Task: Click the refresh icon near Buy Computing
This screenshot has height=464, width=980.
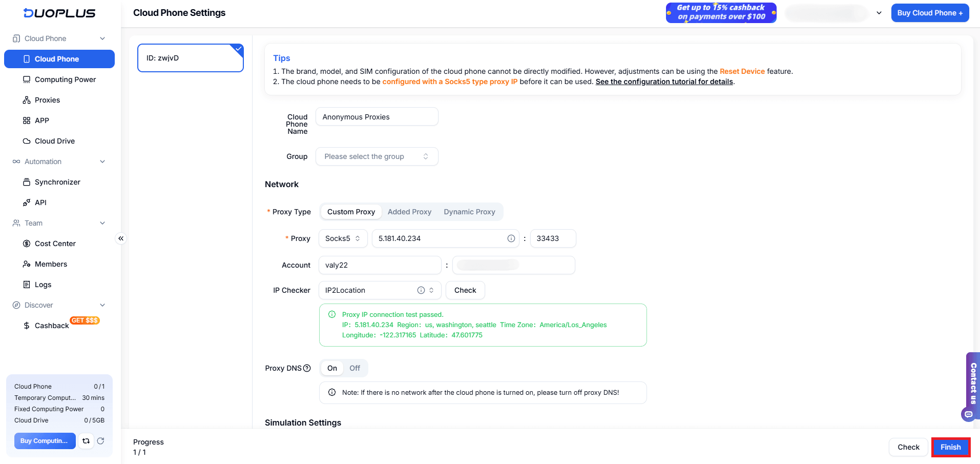Action: 100,441
